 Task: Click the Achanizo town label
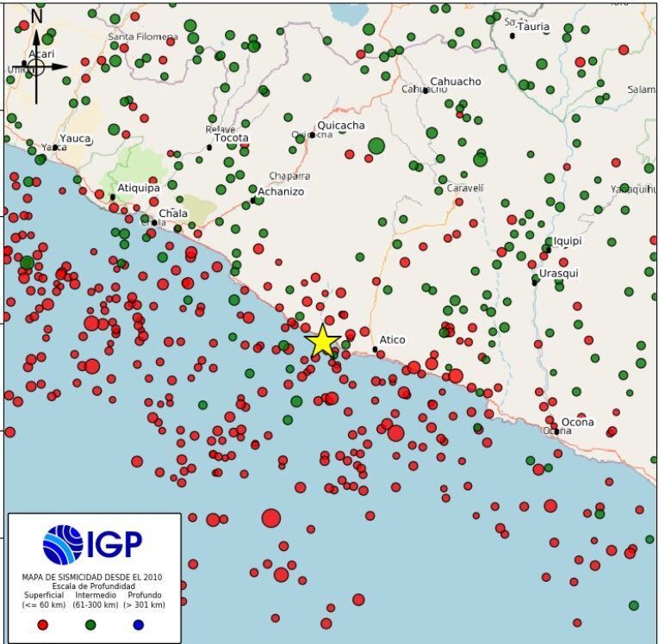(281, 191)
